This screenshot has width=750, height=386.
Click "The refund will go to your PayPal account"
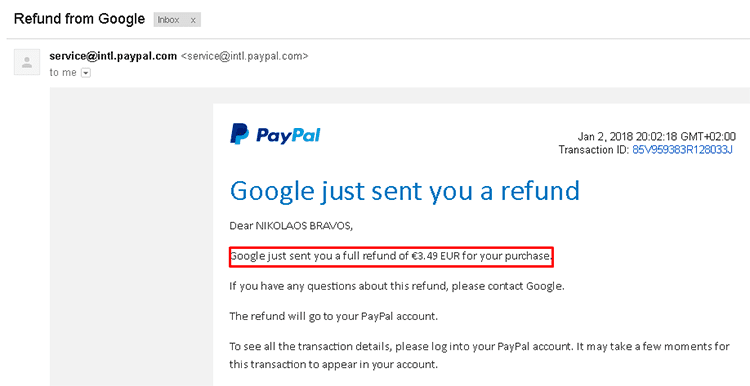(333, 316)
